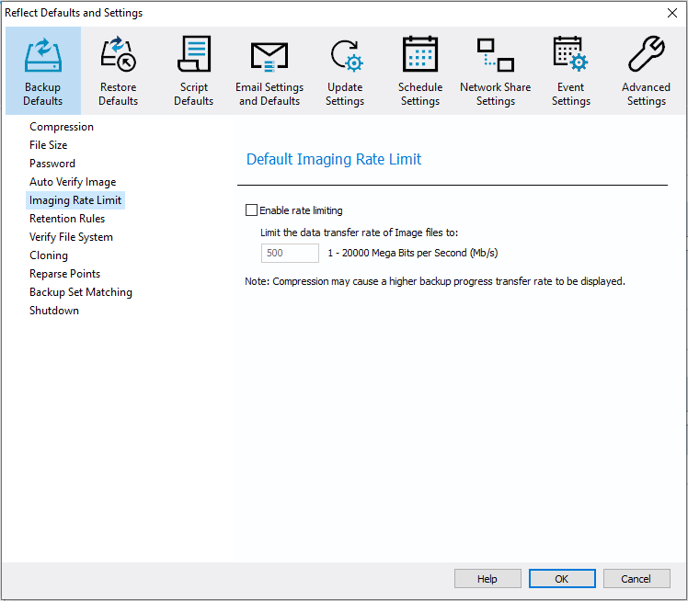
Task: Click the Help button
Action: (x=487, y=579)
